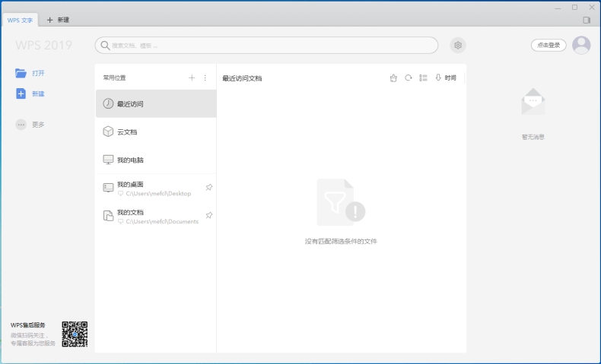Open the 我的桌面 Desktop location
Viewport: 601px width, 364px height.
click(x=156, y=188)
